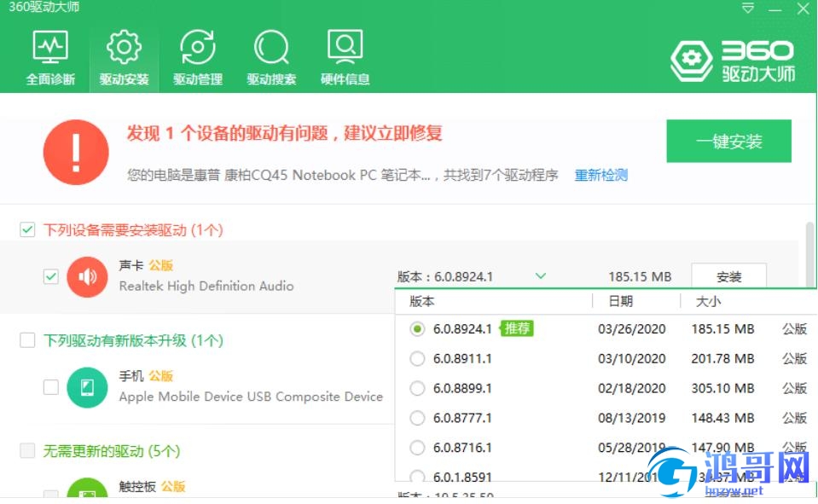818x504 pixels.
Task: Click the driver list vertical scrollbar
Action: (809, 255)
